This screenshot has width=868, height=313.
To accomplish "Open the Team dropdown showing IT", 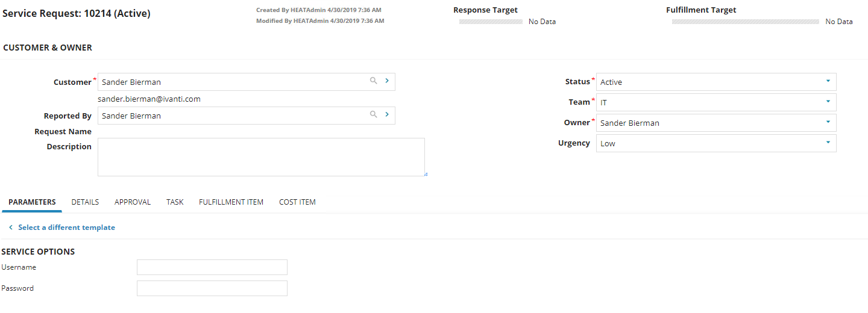I will [716, 102].
